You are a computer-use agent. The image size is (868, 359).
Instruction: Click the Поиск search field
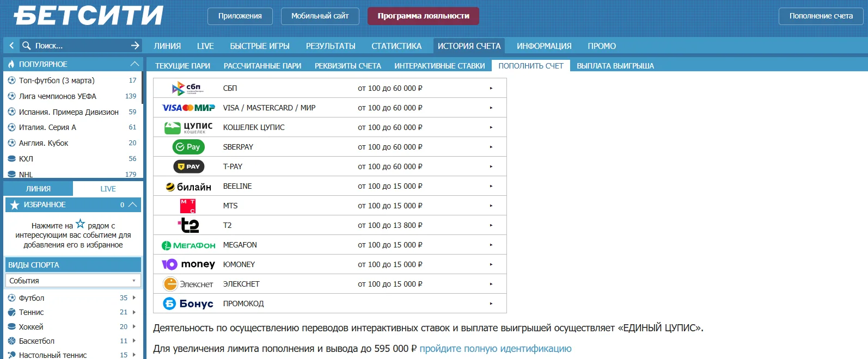click(81, 46)
